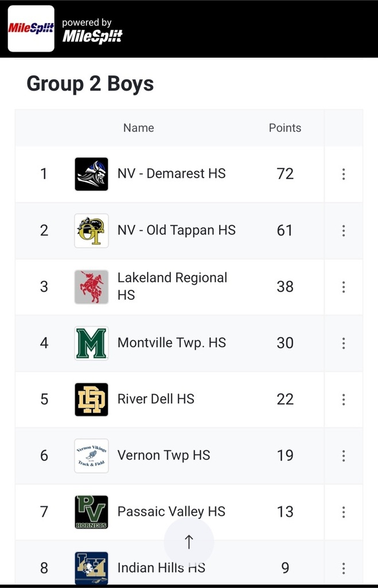Open the three-dot menu for Lakeland Regional HS
The image size is (378, 588).
point(344,287)
